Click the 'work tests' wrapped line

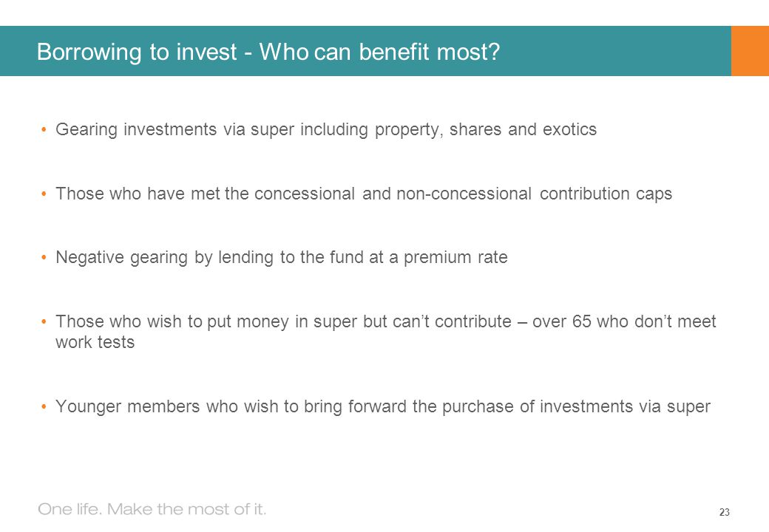pos(95,342)
